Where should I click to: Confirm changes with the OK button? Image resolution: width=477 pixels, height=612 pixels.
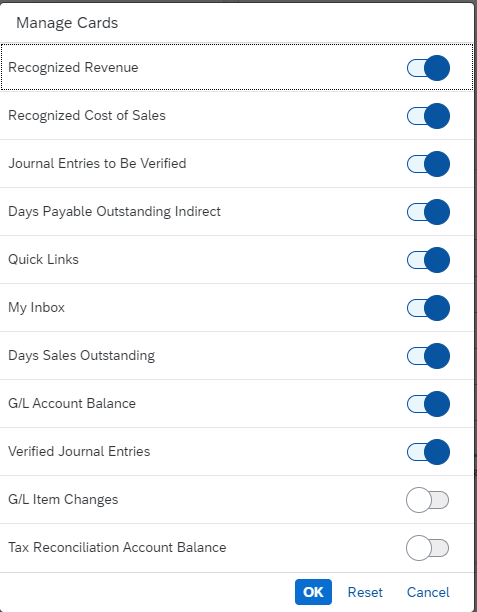[x=313, y=592]
